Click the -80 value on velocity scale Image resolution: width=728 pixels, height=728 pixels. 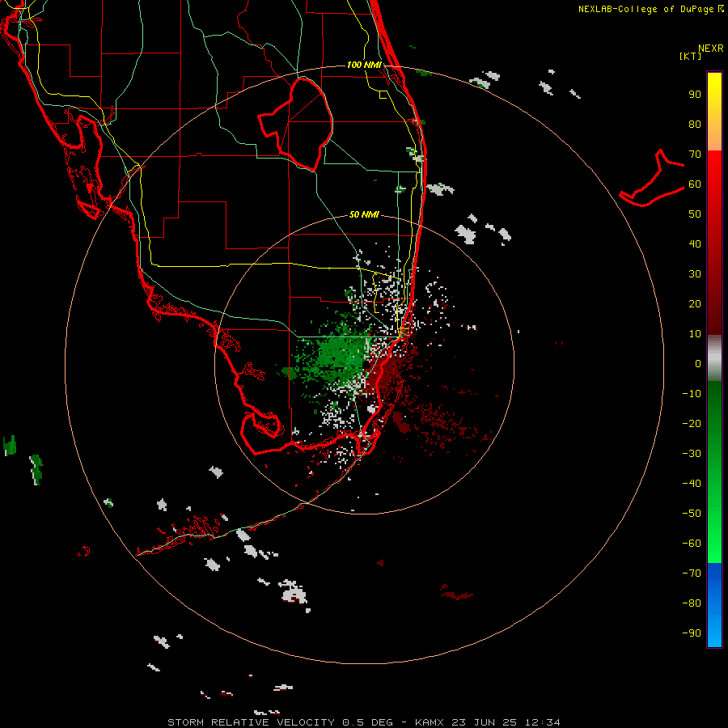(x=692, y=603)
